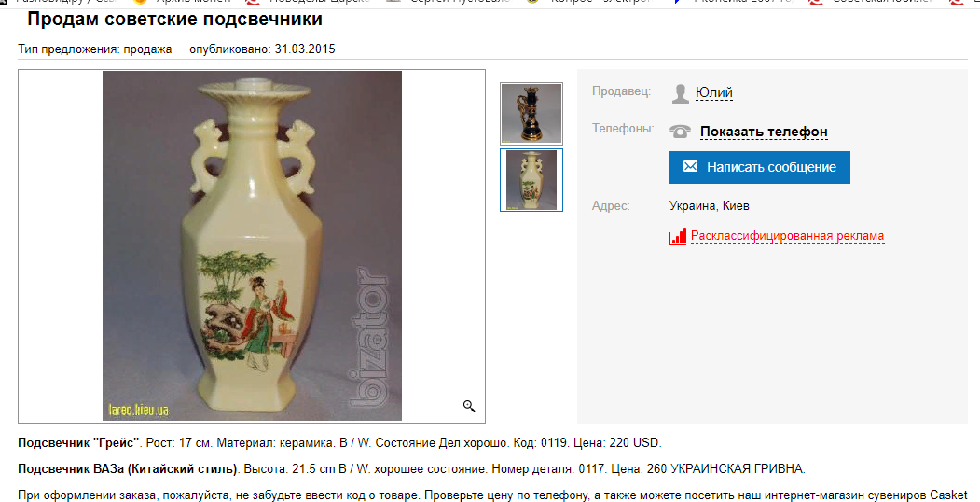Click the Продам советские подсвечники heading
Screen dimensions: 980x502
(175, 20)
